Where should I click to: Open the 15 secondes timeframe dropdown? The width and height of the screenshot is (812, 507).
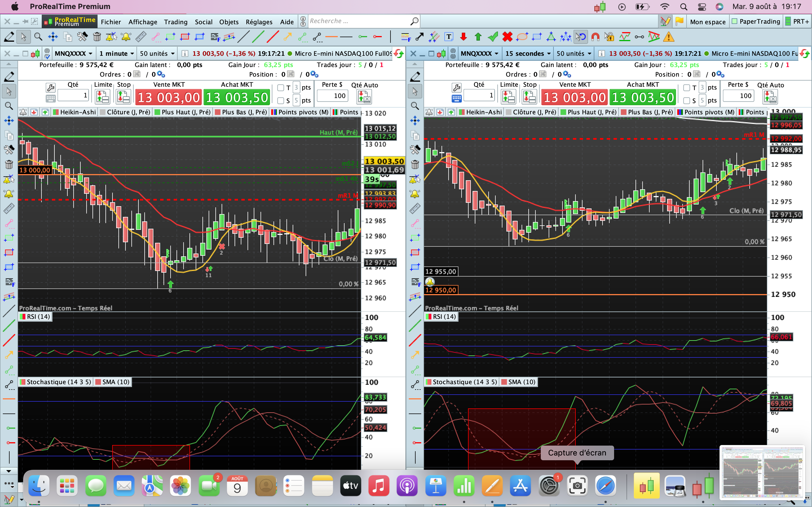[x=528, y=54]
